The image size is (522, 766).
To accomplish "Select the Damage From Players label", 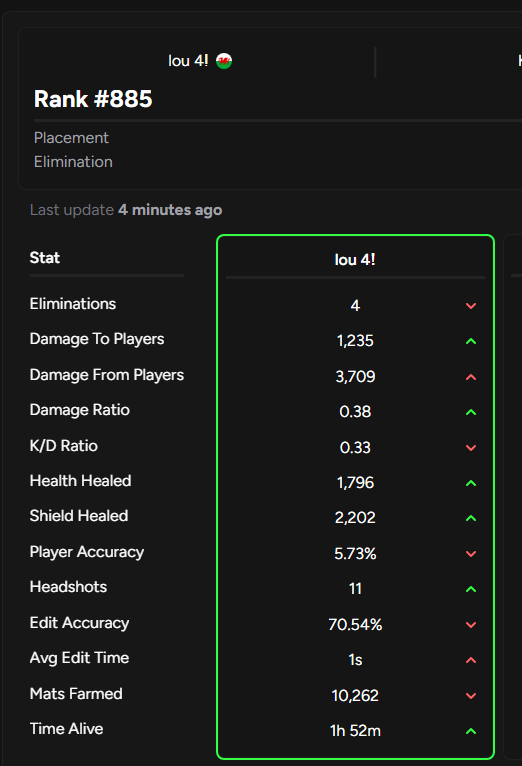I will (x=107, y=375).
